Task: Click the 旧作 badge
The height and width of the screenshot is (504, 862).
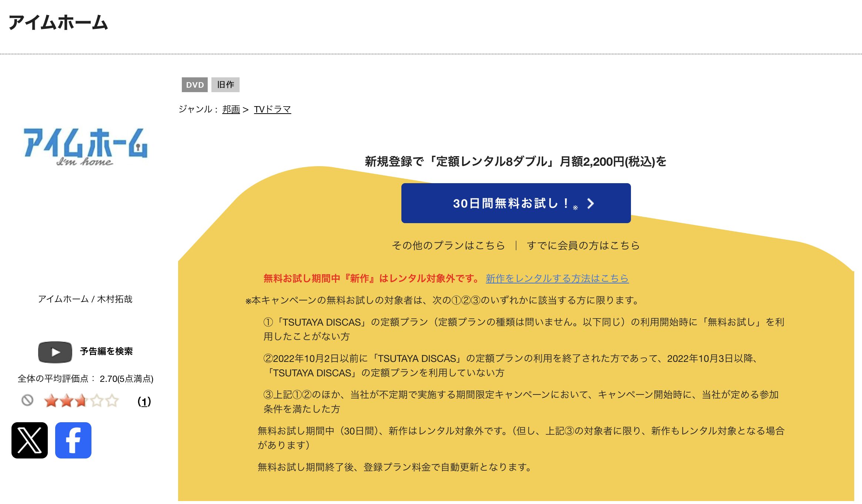Action: coord(225,85)
